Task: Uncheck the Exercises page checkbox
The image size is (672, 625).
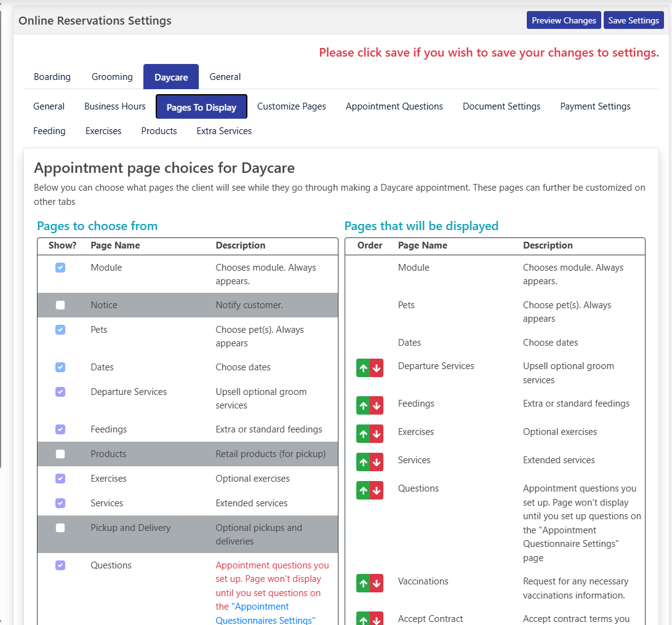Action: pyautogui.click(x=60, y=479)
